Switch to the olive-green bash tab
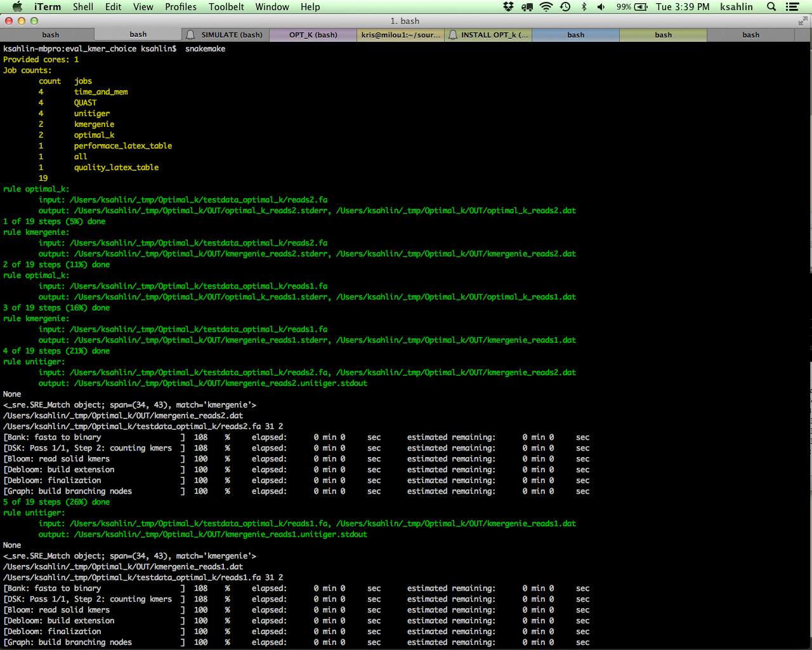The width and height of the screenshot is (812, 650). click(x=664, y=35)
